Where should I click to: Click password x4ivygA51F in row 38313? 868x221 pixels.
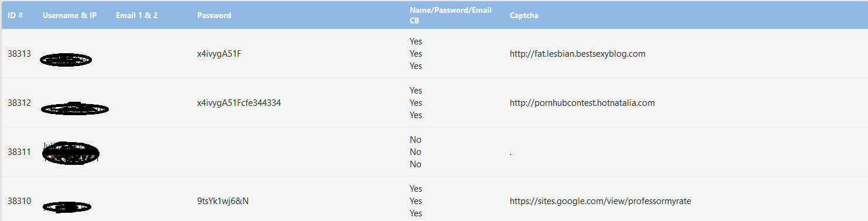(x=219, y=54)
